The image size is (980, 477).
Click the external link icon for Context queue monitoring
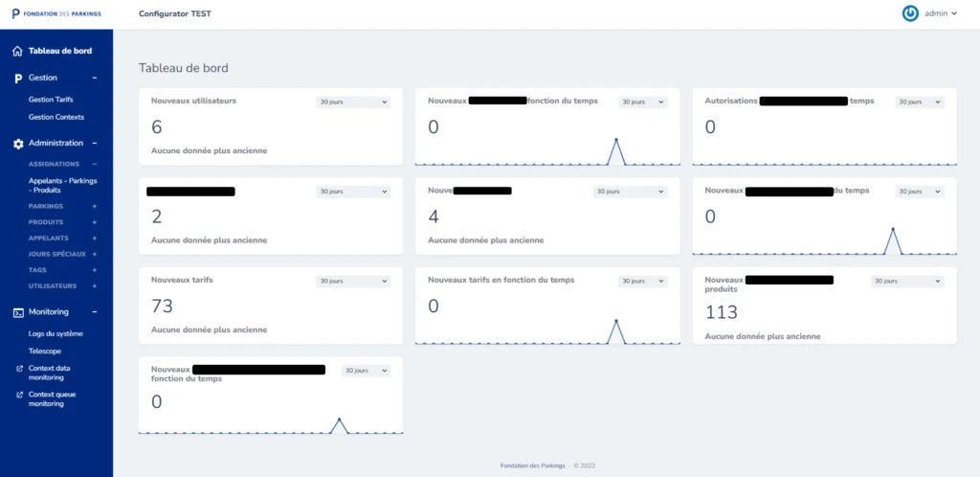click(x=19, y=394)
